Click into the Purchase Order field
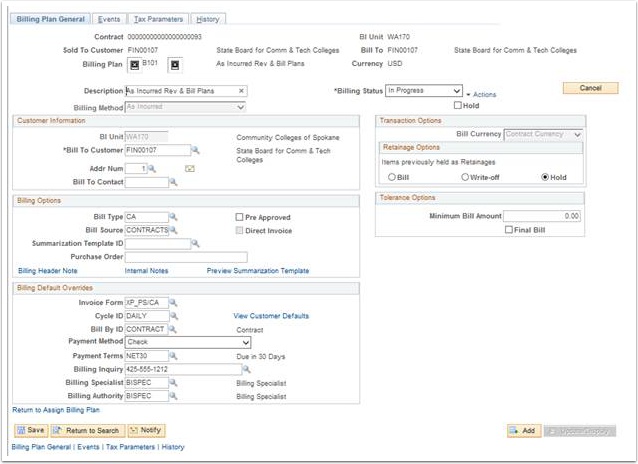 tap(186, 257)
